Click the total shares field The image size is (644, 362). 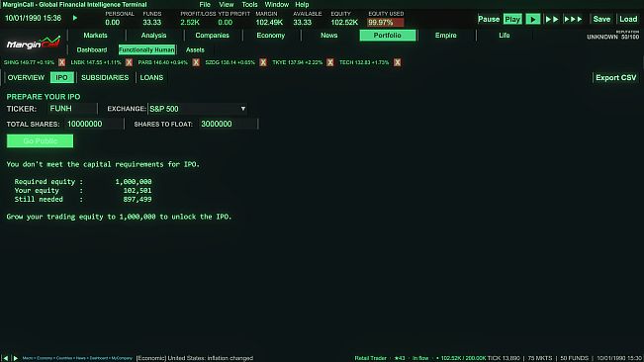point(94,124)
